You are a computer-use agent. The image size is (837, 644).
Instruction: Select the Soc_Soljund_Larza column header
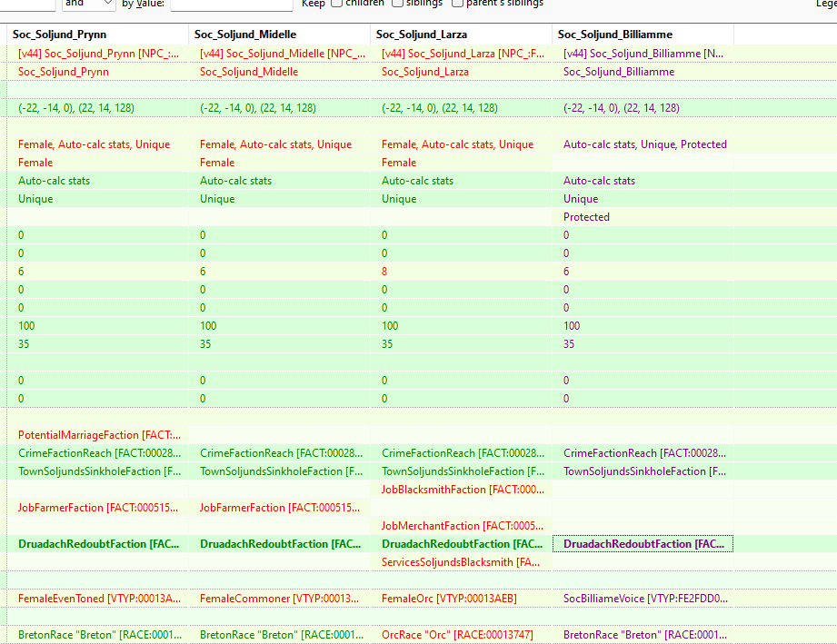(x=461, y=35)
